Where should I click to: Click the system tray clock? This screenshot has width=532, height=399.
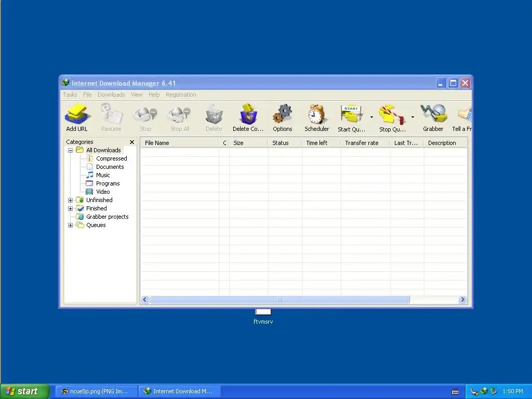[x=513, y=391]
